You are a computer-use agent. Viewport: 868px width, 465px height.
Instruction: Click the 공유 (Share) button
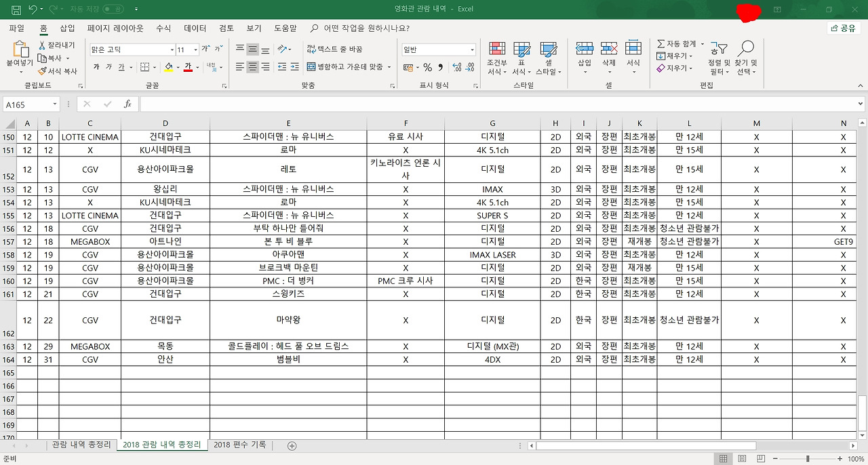844,28
